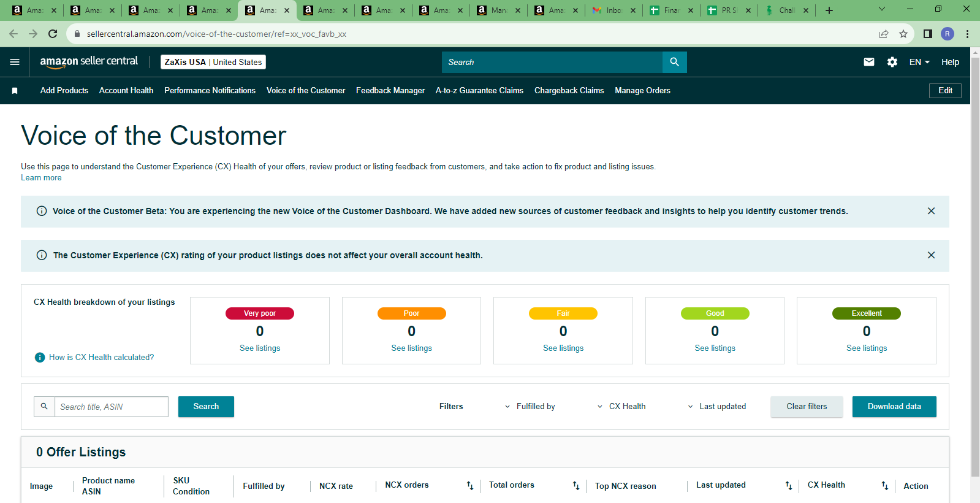Open the ZaXis USA United States account switcher

tap(213, 62)
